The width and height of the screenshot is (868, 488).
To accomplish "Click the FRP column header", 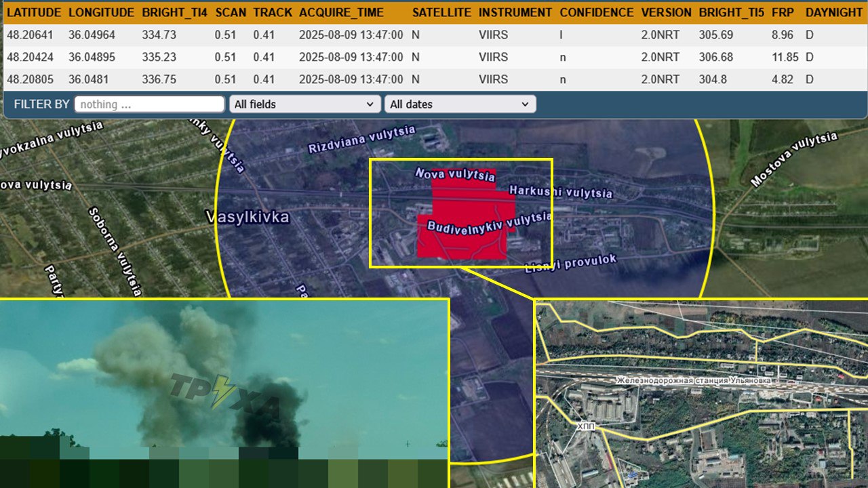I will coord(782,12).
